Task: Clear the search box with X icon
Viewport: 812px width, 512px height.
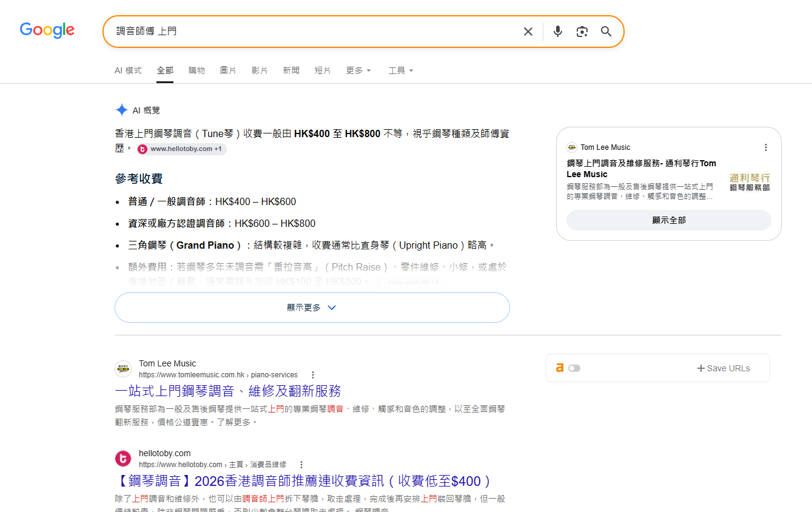Action: tap(528, 32)
